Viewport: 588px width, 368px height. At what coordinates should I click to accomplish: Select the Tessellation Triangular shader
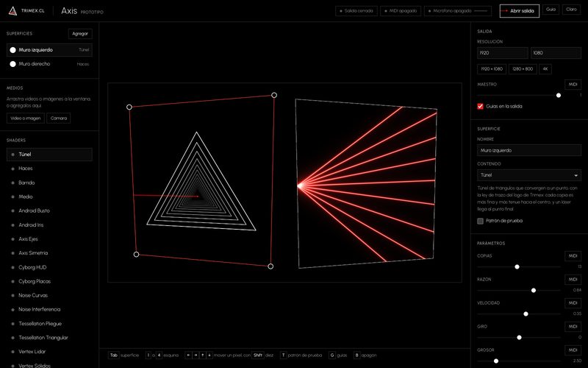click(49, 338)
